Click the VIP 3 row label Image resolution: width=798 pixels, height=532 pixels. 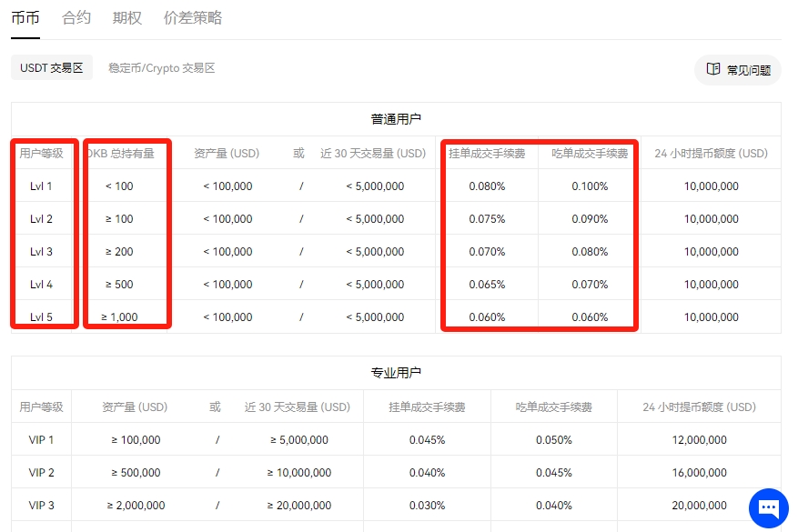click(41, 506)
